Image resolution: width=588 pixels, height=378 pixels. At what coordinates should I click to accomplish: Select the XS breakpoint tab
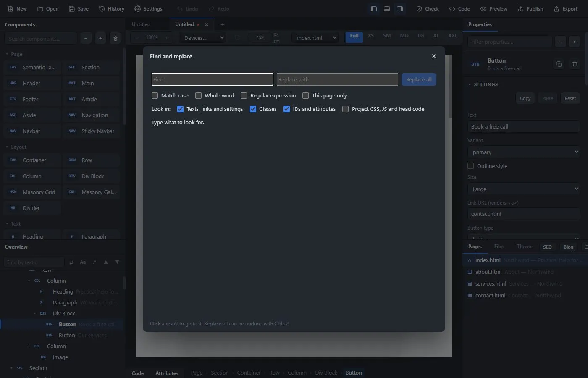(371, 36)
